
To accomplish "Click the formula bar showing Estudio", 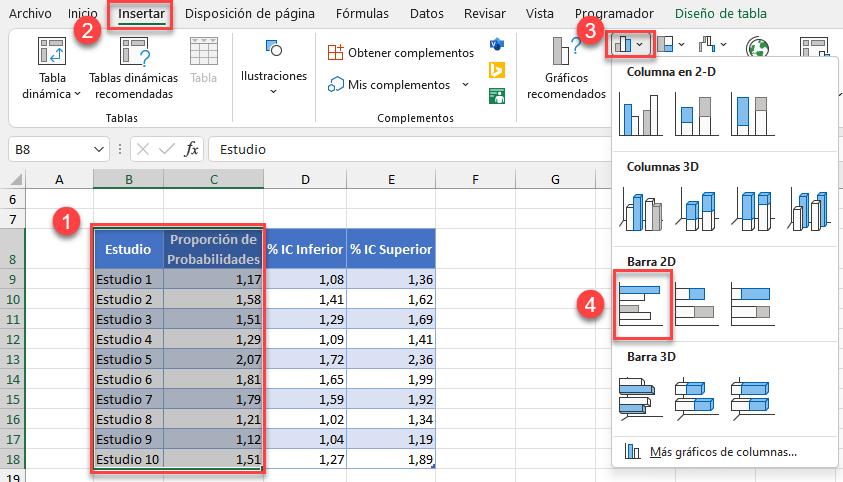I will tap(409, 149).
